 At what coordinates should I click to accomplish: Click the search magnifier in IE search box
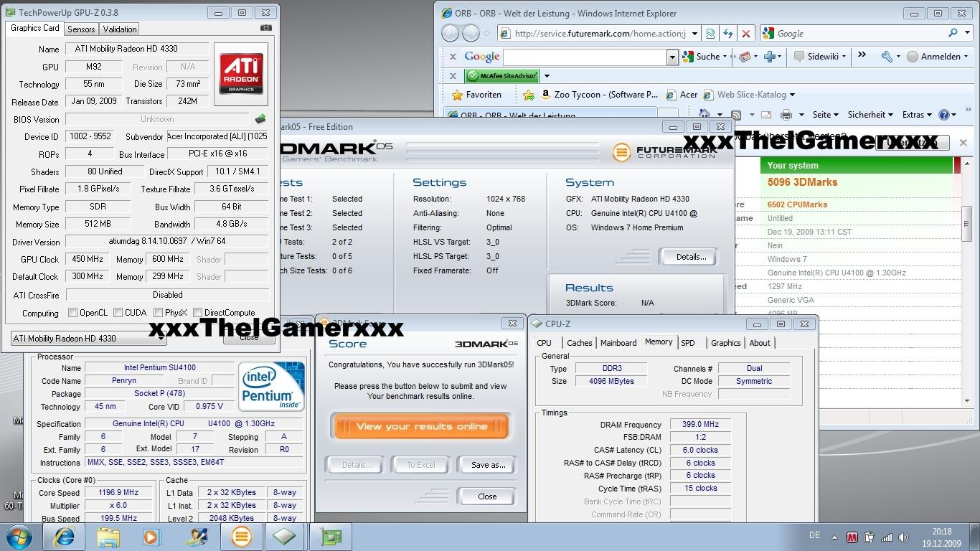tap(953, 33)
